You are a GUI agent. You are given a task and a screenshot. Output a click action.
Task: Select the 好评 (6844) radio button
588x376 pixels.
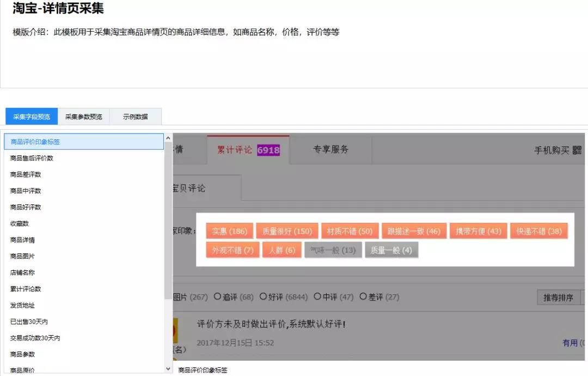pyautogui.click(x=264, y=296)
